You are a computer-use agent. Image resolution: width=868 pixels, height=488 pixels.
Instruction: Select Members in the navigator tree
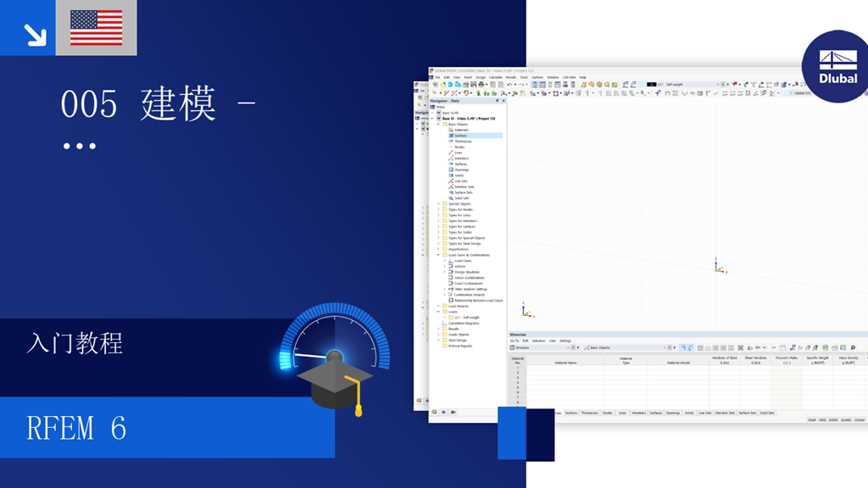click(462, 158)
